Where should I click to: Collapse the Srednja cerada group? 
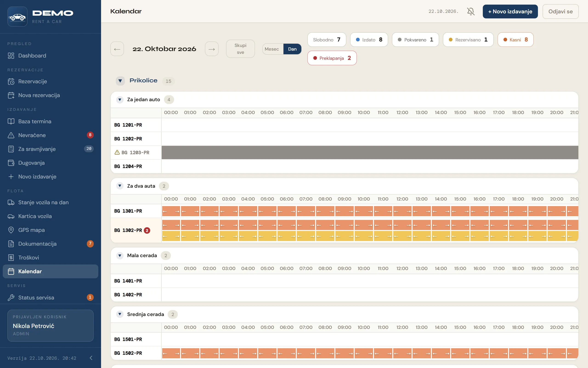click(120, 314)
